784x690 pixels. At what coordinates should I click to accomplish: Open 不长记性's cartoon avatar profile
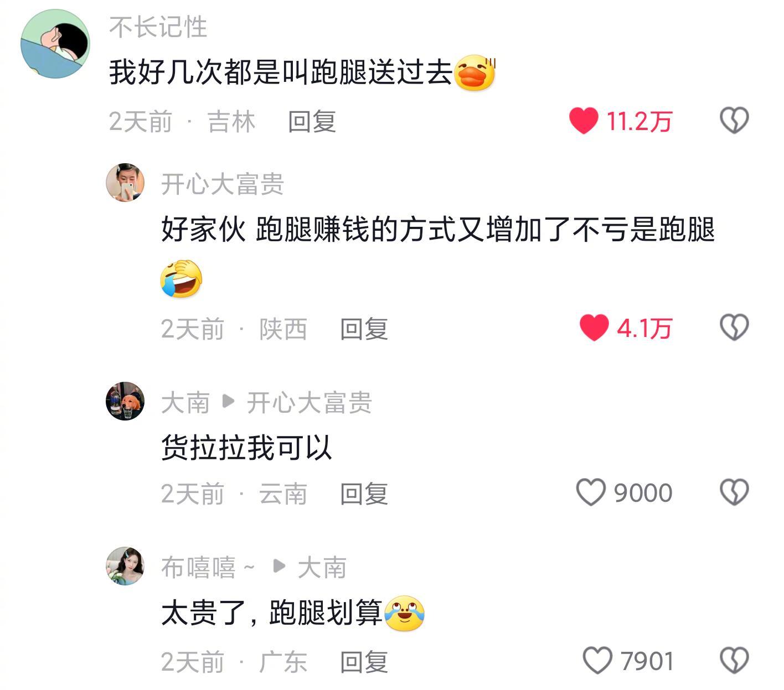pyautogui.click(x=55, y=44)
